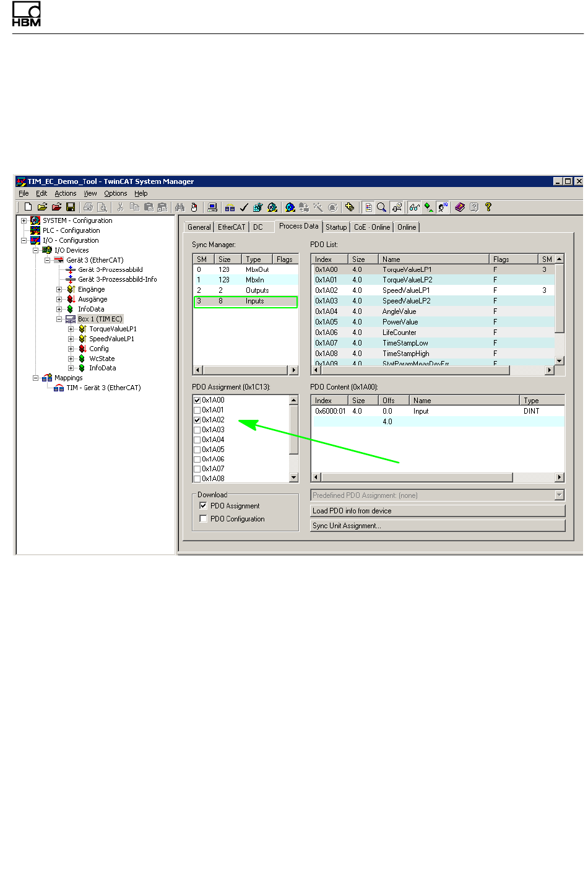Viewport: 588px width, 875px height.
Task: Expand the SYSTEM - Configuration tree node
Action: click(24, 220)
